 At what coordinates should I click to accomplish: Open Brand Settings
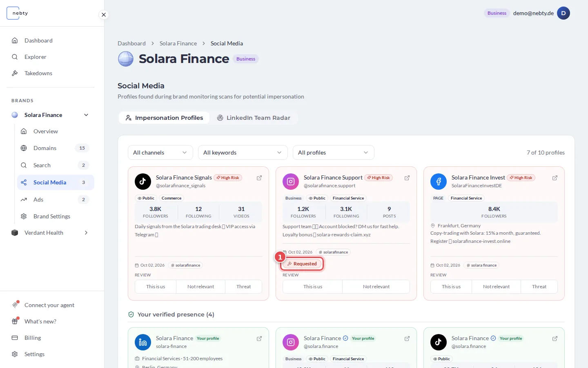(56, 216)
